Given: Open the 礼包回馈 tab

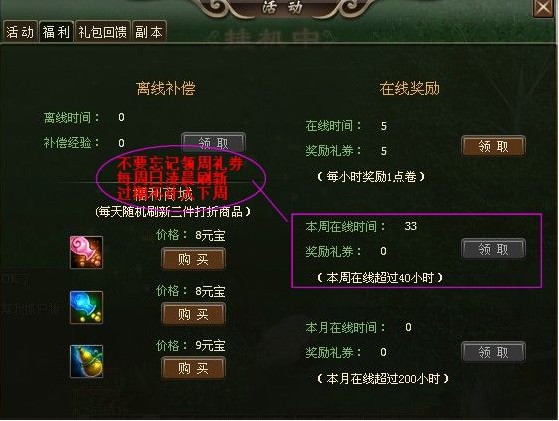Looking at the screenshot, I should point(103,32).
